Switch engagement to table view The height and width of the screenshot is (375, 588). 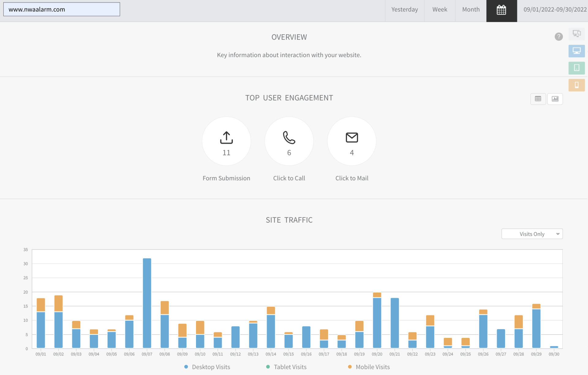point(538,99)
